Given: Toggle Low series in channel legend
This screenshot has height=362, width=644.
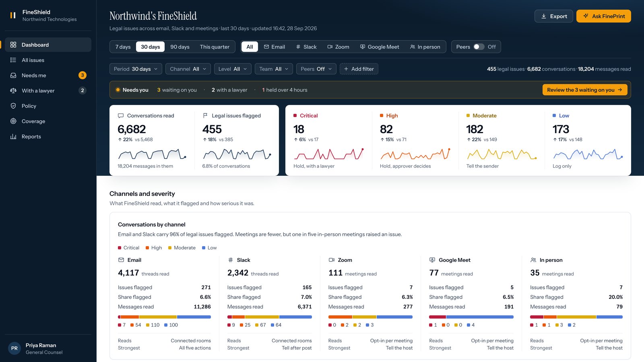Looking at the screenshot, I should [209, 248].
